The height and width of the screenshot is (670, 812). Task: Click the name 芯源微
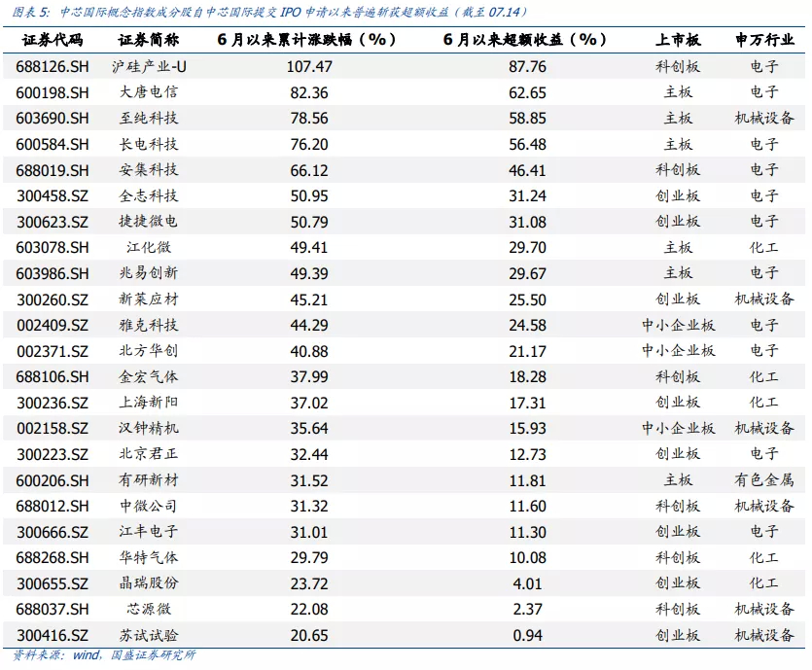pos(149,610)
